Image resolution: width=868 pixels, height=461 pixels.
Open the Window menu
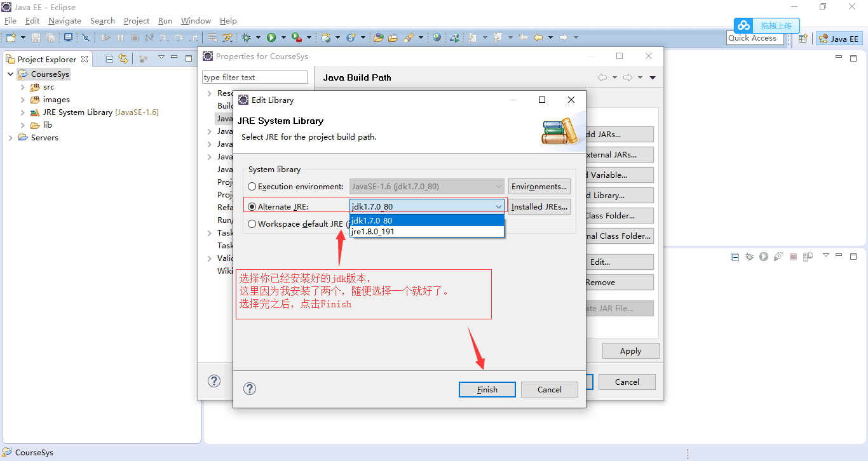click(x=196, y=20)
